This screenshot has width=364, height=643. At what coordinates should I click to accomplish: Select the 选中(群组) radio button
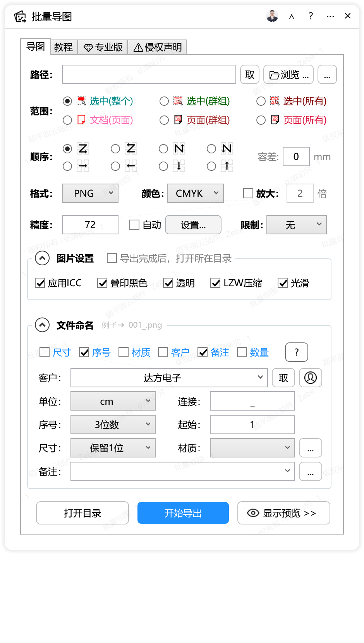164,101
